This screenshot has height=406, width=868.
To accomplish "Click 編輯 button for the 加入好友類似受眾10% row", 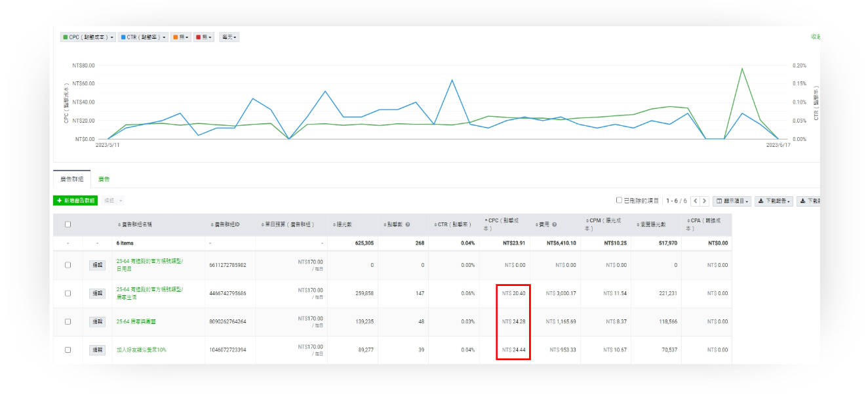I will point(97,350).
